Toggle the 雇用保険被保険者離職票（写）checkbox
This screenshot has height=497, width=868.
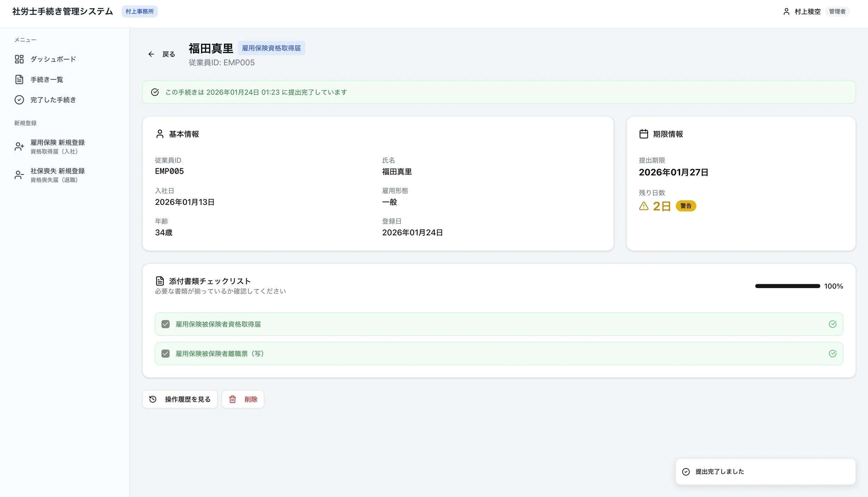point(166,354)
